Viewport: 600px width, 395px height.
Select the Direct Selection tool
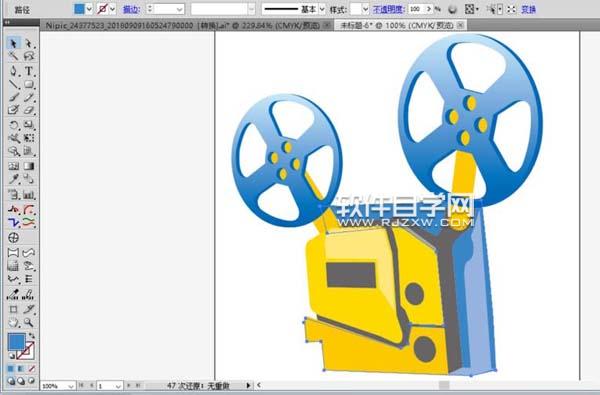[x=29, y=43]
